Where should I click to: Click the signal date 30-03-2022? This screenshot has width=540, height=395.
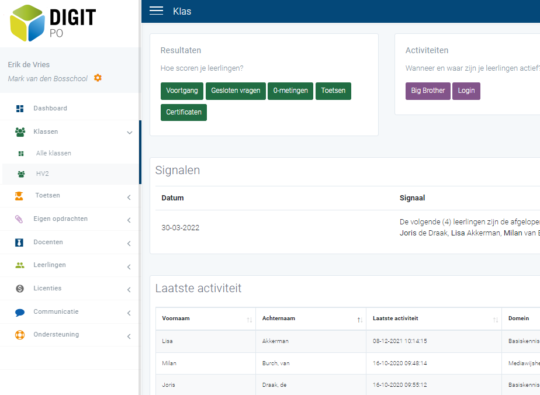[180, 228]
